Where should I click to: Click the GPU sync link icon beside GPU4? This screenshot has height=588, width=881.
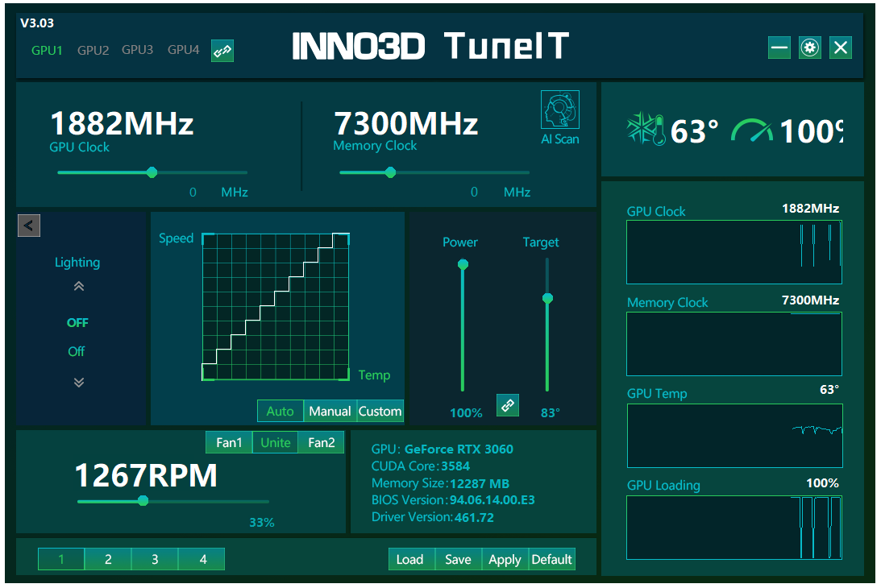click(x=222, y=51)
